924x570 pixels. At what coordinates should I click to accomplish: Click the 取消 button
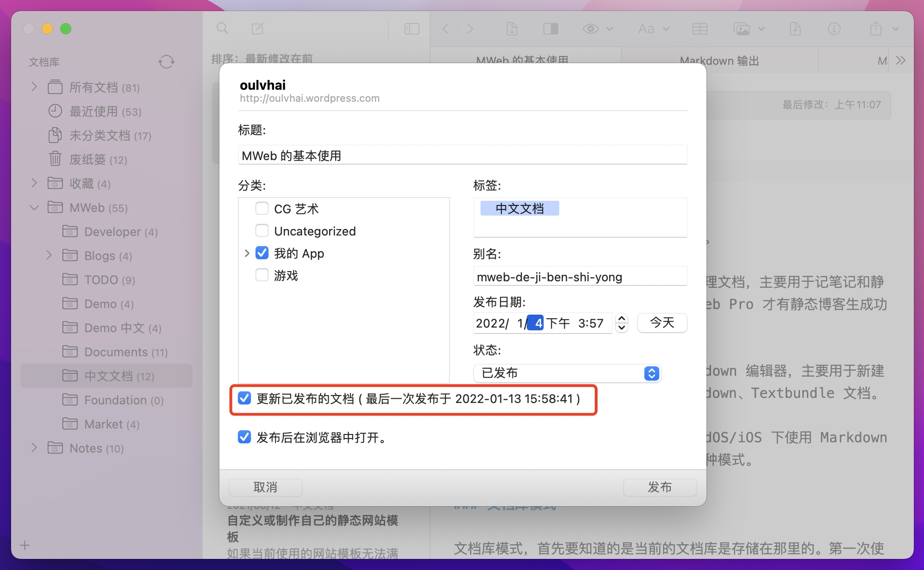(x=265, y=487)
